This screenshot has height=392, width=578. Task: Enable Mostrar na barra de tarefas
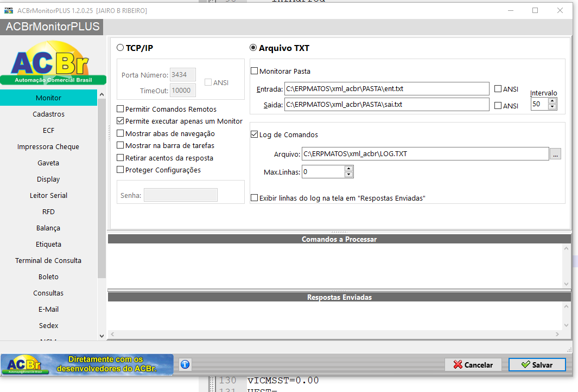[x=120, y=145]
